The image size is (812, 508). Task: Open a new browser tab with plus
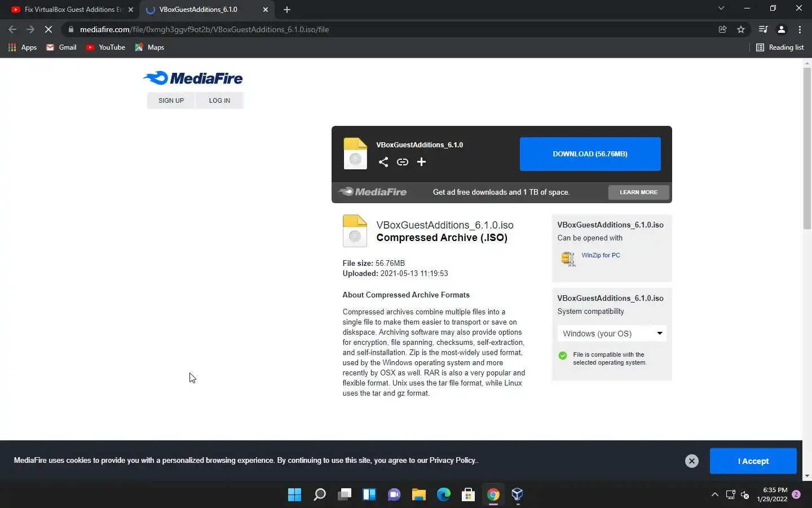point(287,10)
